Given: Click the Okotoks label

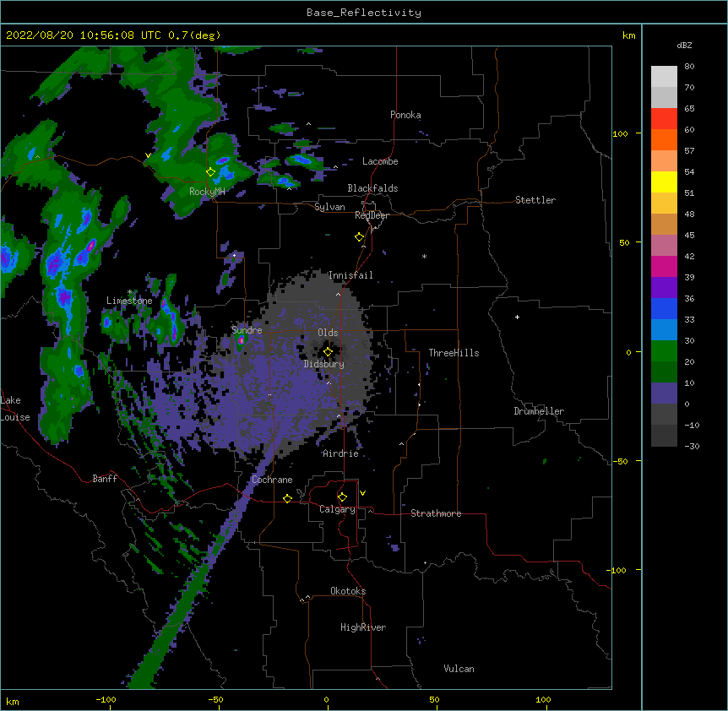Looking at the screenshot, I should (x=348, y=591).
